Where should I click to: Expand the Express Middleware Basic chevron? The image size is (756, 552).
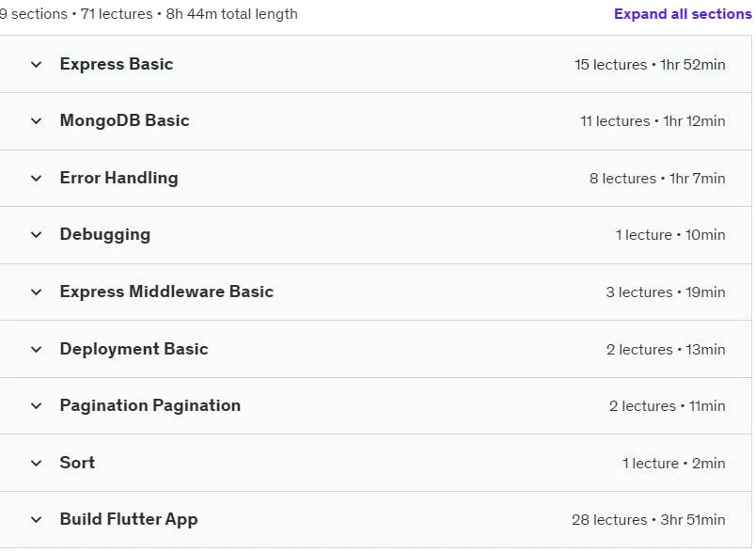(36, 292)
